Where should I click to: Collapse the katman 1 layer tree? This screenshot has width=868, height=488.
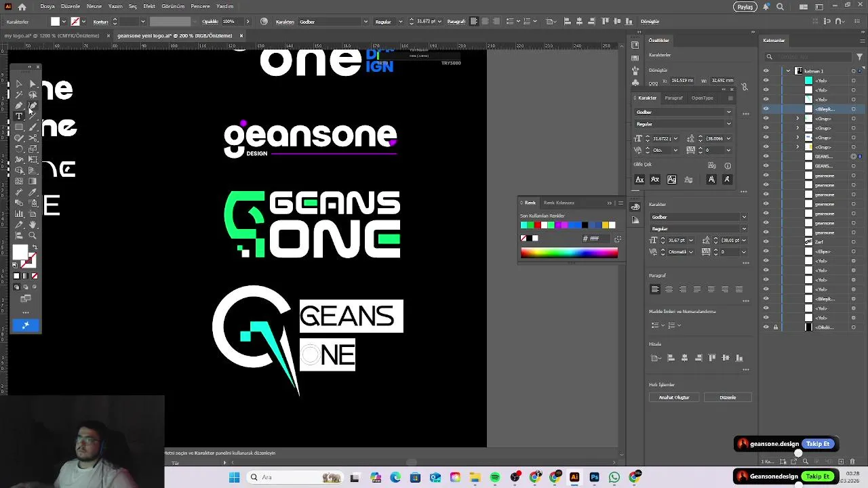pyautogui.click(x=788, y=71)
